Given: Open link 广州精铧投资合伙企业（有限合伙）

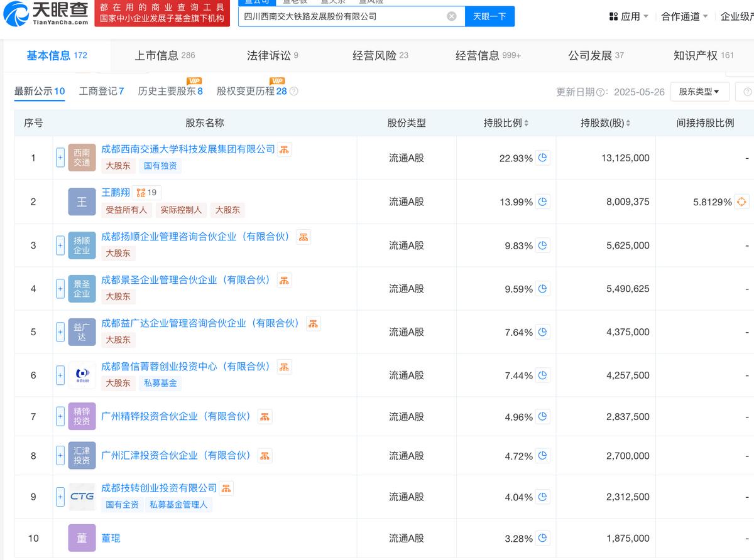Looking at the screenshot, I should pos(178,416).
